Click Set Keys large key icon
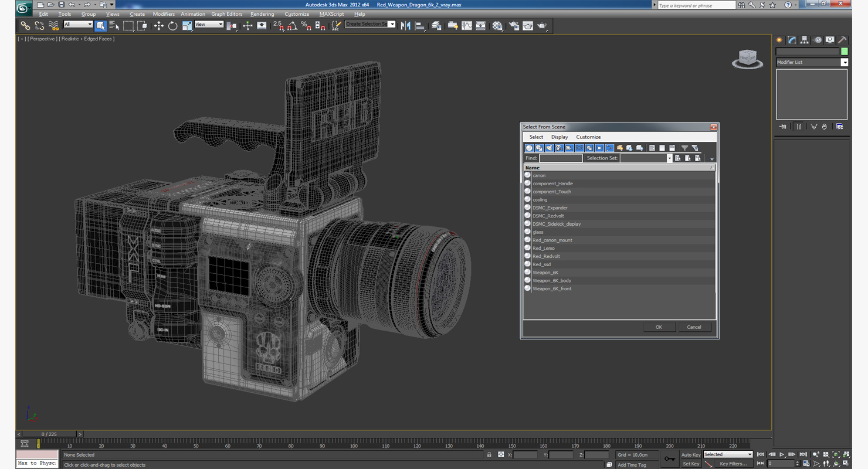868x469 pixels. 669,459
